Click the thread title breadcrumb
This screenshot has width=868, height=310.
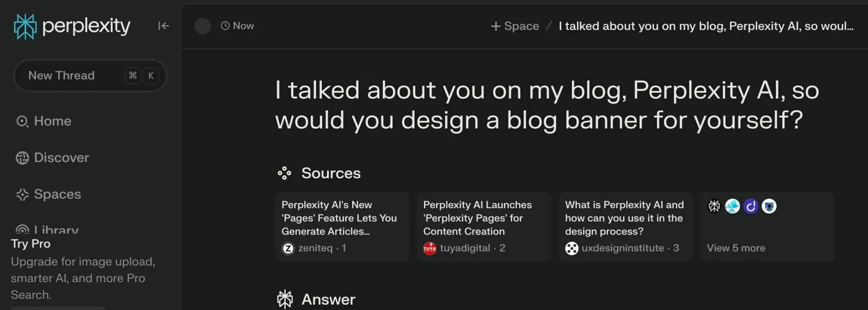coord(706,26)
